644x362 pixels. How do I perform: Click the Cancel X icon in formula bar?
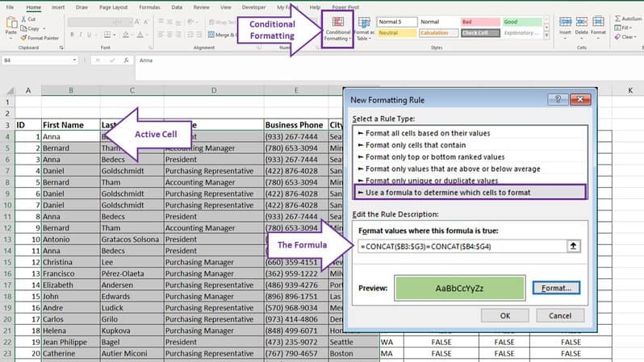[x=98, y=60]
